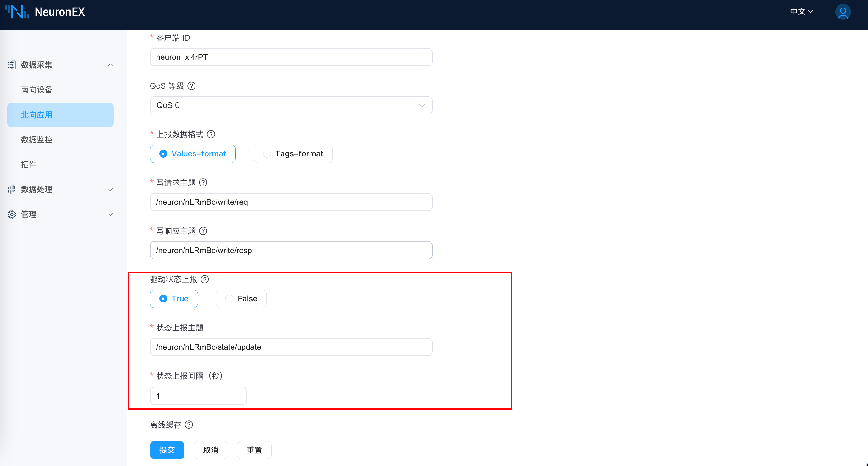This screenshot has width=868, height=466.
Task: Edit 状态上报间隔 input field value
Action: pyautogui.click(x=197, y=395)
